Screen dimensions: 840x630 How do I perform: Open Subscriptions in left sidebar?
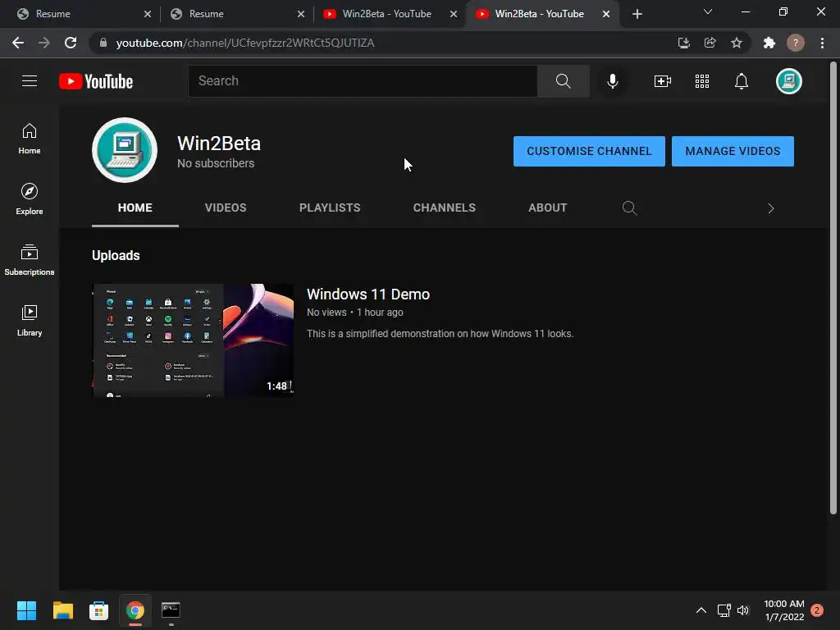tap(30, 260)
